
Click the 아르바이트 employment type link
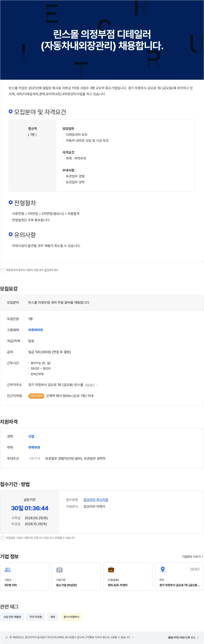(x=35, y=330)
